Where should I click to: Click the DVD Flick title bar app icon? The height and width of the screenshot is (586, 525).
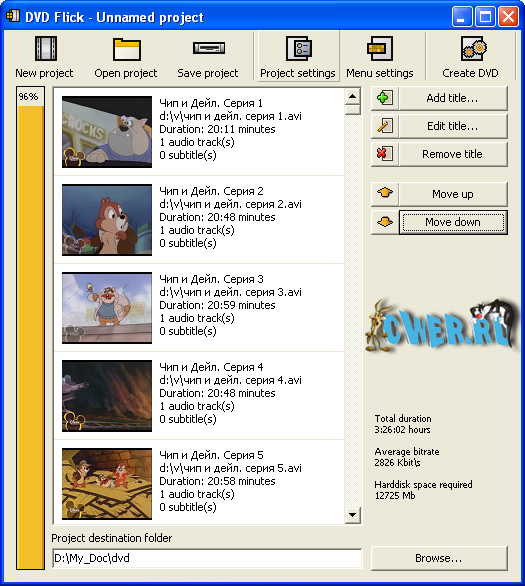tap(13, 16)
